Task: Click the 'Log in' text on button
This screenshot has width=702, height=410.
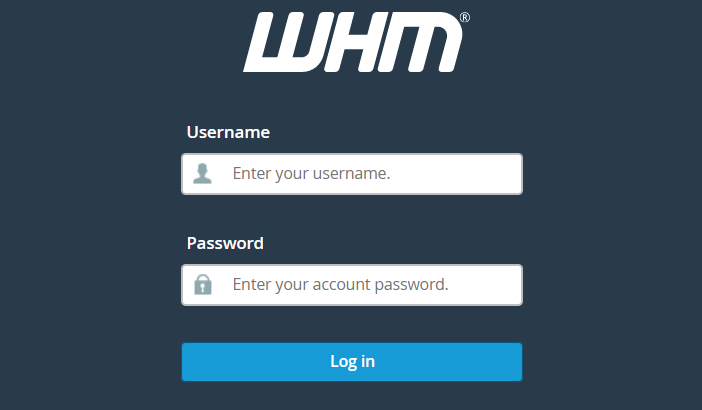Action: 352,361
